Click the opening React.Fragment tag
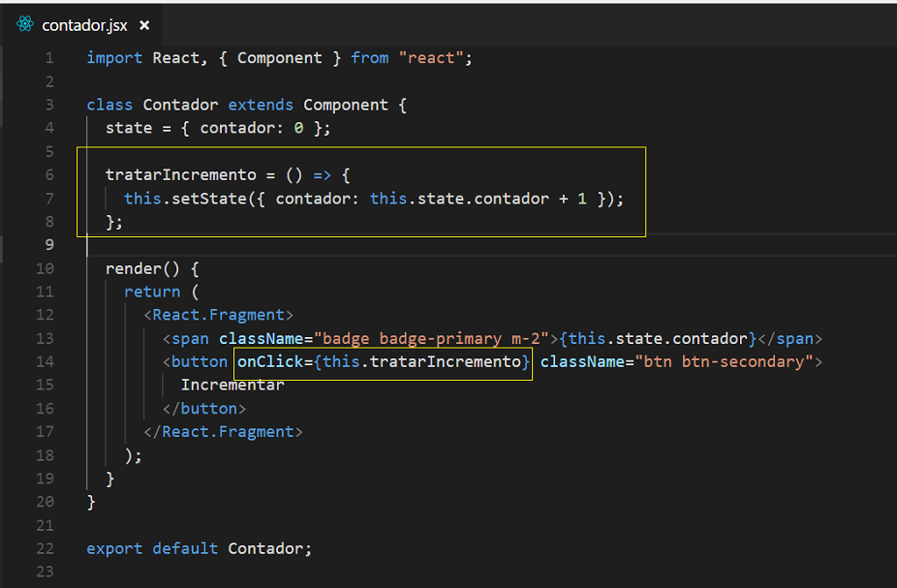Screen dimensions: 897x588 click(x=219, y=315)
